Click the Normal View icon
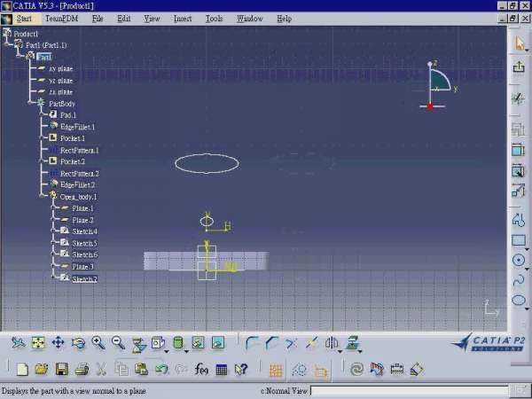The height and width of the screenshot is (399, 532). point(138,343)
